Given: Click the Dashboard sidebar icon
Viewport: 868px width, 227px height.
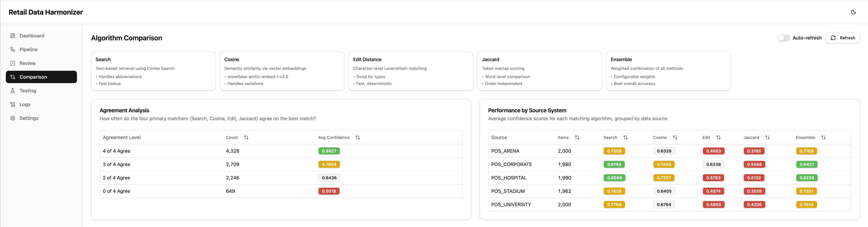Looking at the screenshot, I should (x=13, y=36).
